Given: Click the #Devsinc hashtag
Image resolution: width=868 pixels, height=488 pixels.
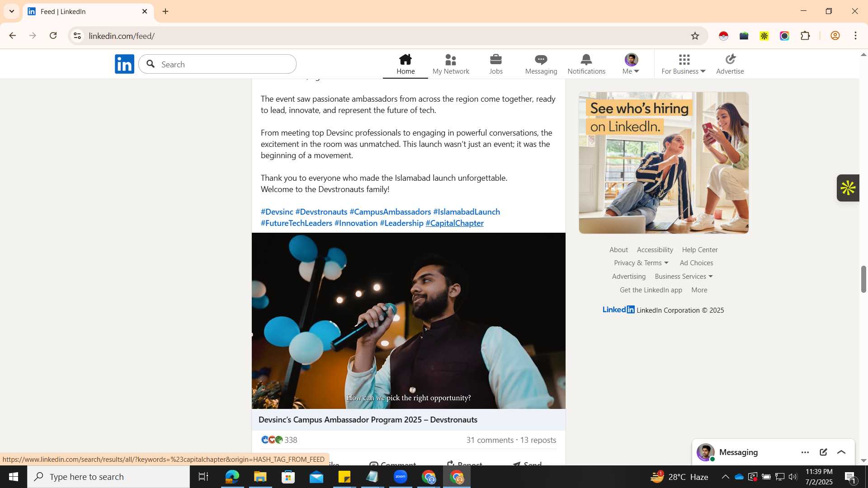Looking at the screenshot, I should tap(277, 212).
